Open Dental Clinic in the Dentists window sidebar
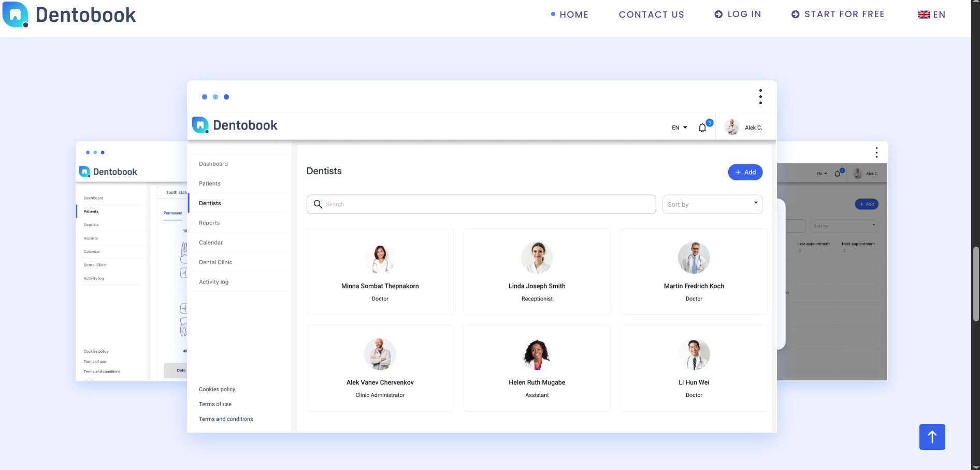This screenshot has width=980, height=470. pyautogui.click(x=215, y=262)
